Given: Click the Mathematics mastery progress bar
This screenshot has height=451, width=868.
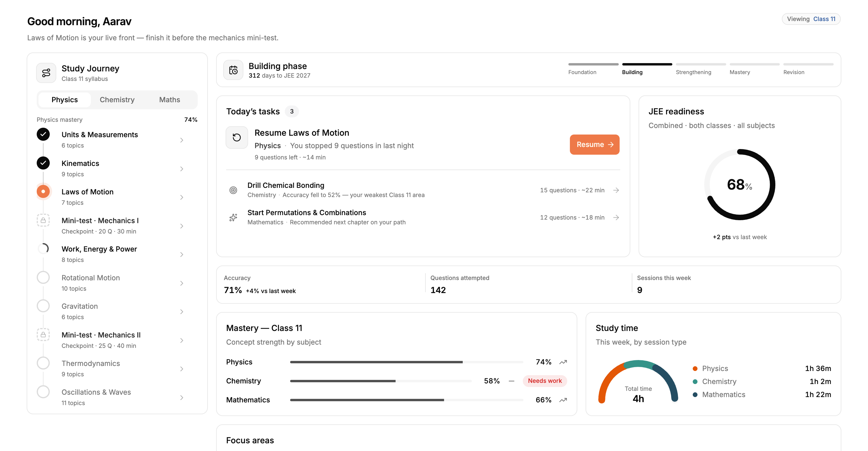Looking at the screenshot, I should coord(406,400).
